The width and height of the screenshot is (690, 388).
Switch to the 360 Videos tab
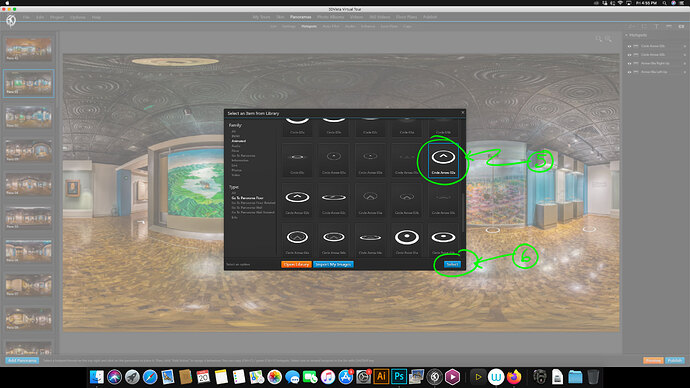click(380, 17)
